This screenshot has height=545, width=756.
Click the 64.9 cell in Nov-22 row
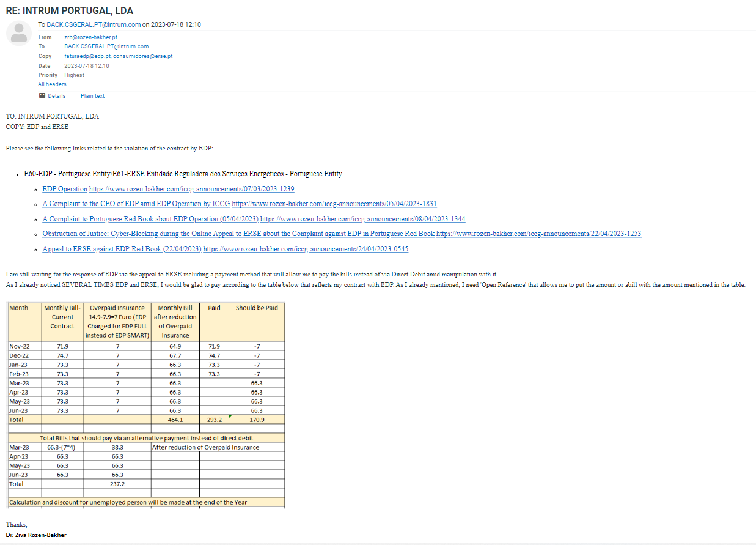tap(175, 346)
